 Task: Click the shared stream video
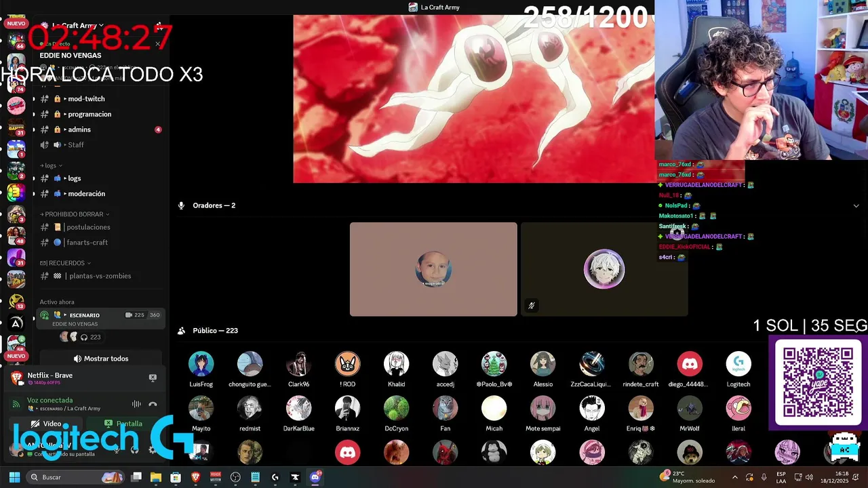(x=474, y=99)
